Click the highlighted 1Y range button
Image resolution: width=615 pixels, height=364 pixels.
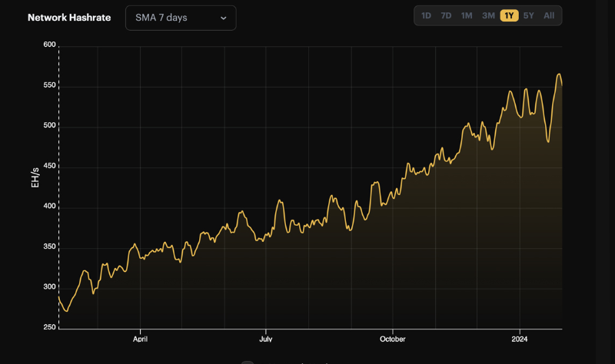pyautogui.click(x=509, y=15)
